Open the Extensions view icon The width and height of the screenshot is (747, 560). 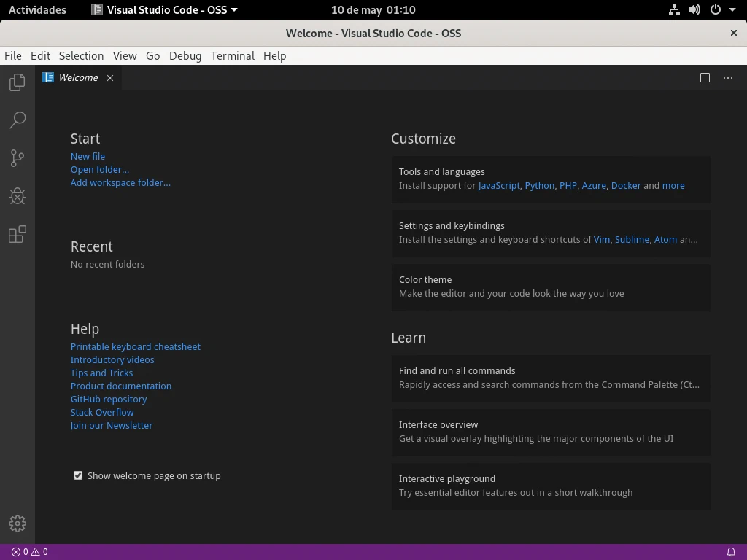click(x=18, y=234)
